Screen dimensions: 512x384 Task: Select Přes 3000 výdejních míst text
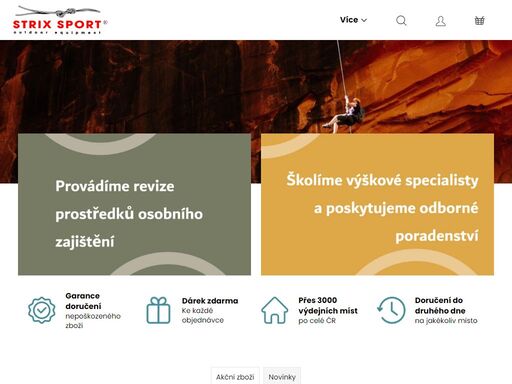[x=328, y=305]
